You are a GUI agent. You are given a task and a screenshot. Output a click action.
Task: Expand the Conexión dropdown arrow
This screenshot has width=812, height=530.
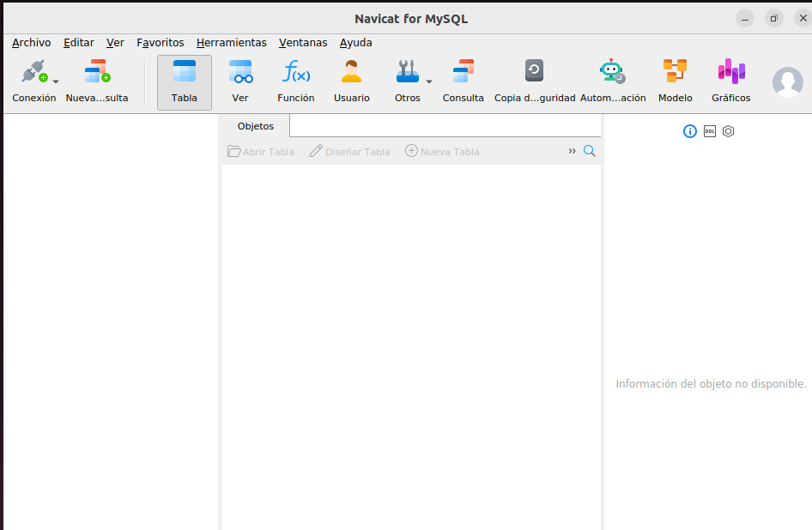pyautogui.click(x=56, y=81)
